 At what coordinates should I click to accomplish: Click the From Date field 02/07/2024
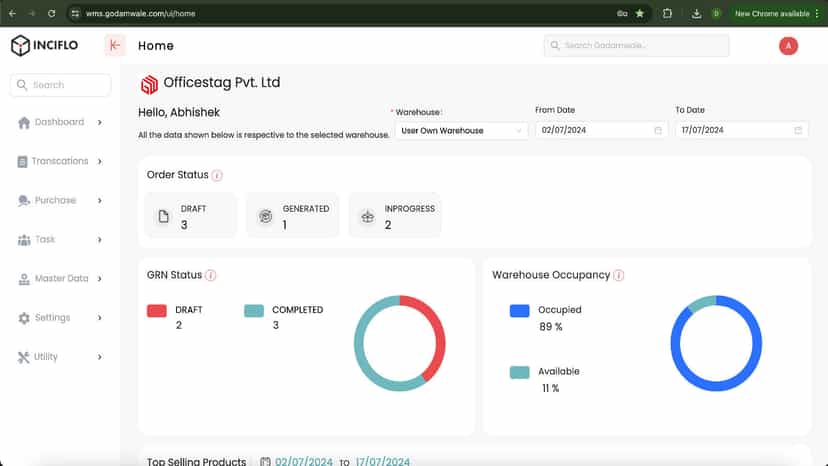[x=601, y=130]
